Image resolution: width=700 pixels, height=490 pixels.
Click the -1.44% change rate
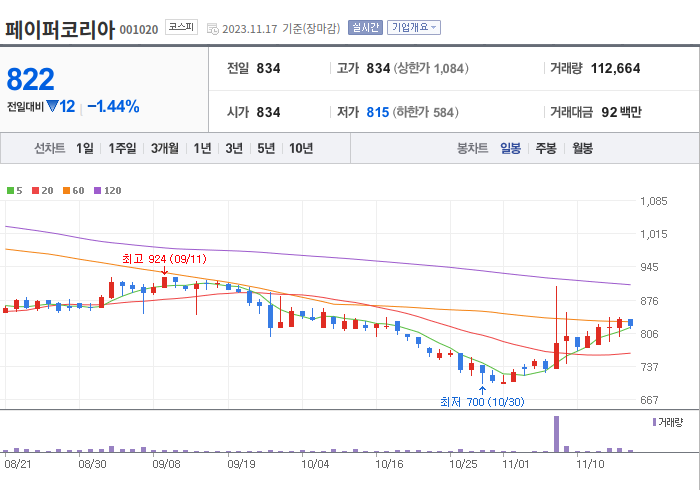click(x=113, y=106)
